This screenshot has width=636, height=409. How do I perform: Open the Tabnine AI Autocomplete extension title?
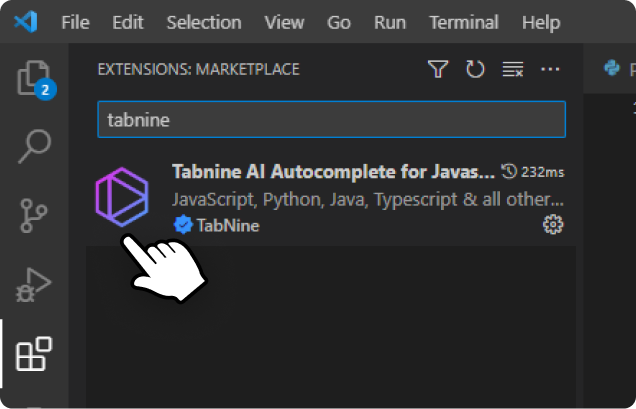coord(332,170)
